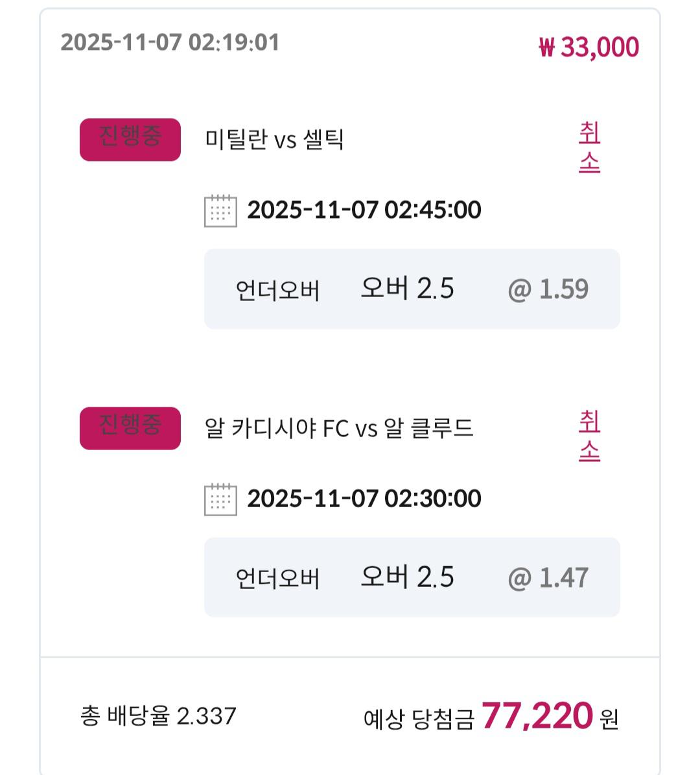Open the 미틸란 vs 셀틱 match title
700x775 pixels.
click(x=274, y=139)
